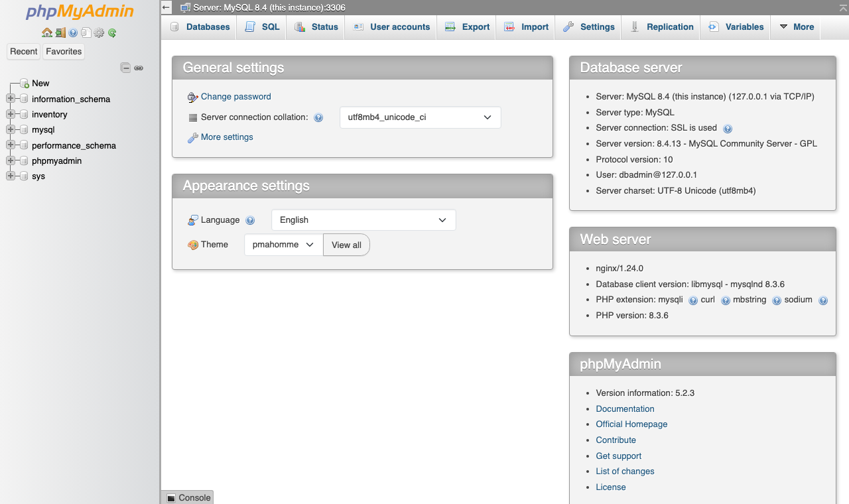Show the Favorites tables list
849x504 pixels.
pyautogui.click(x=64, y=52)
